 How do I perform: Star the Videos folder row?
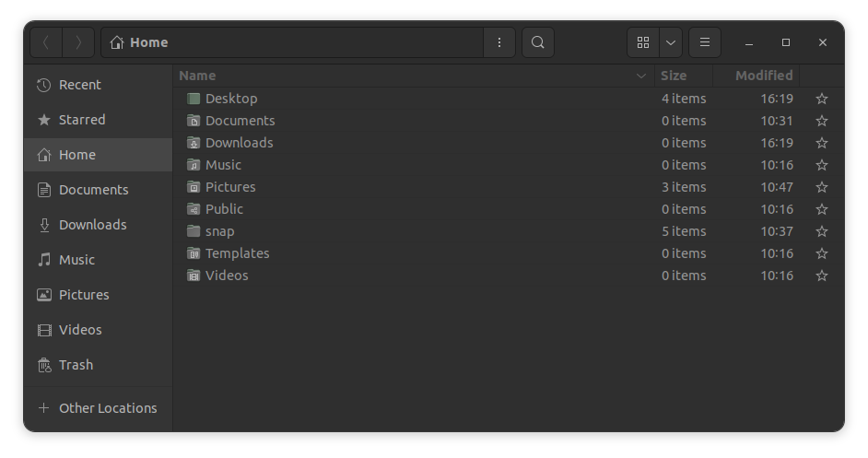pyautogui.click(x=822, y=276)
